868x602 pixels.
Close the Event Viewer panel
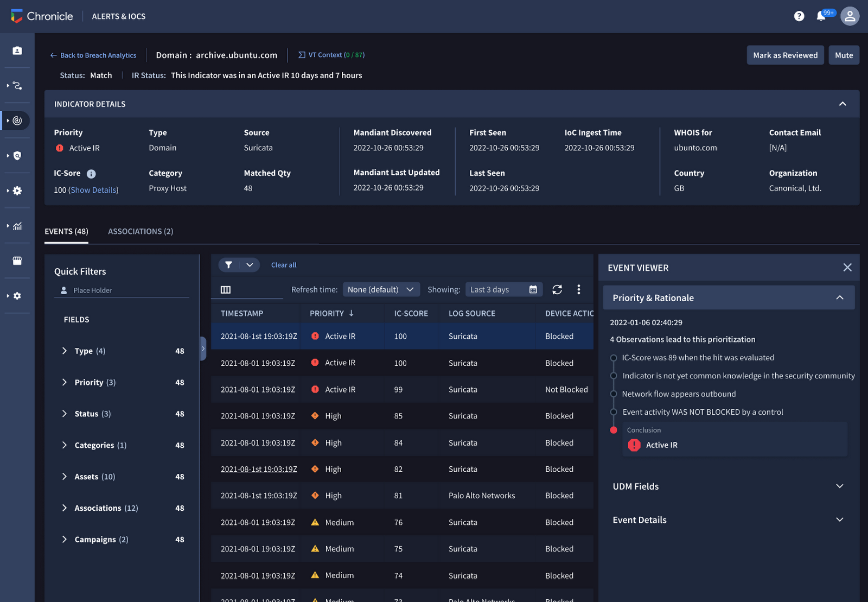[847, 267]
